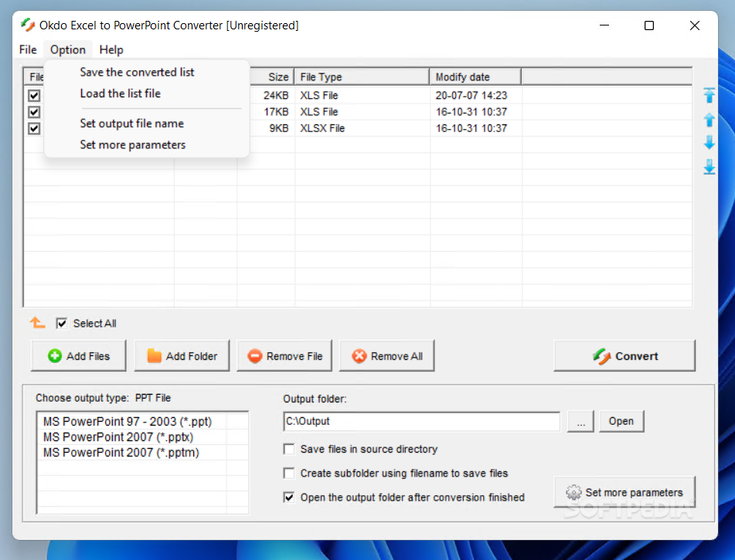Click the Okdo app icon in title bar

point(28,25)
